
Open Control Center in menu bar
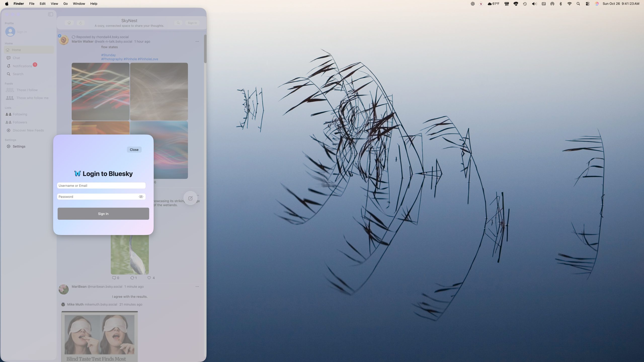coord(587,4)
